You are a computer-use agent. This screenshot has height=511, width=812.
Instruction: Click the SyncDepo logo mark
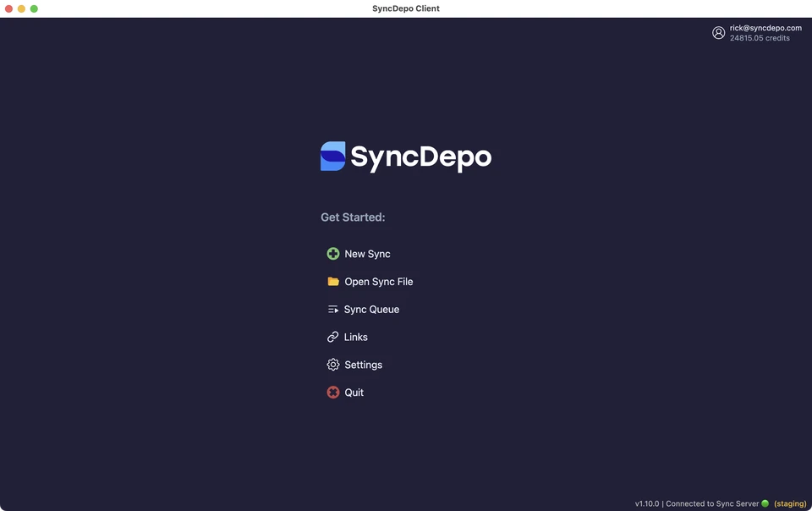tap(333, 156)
